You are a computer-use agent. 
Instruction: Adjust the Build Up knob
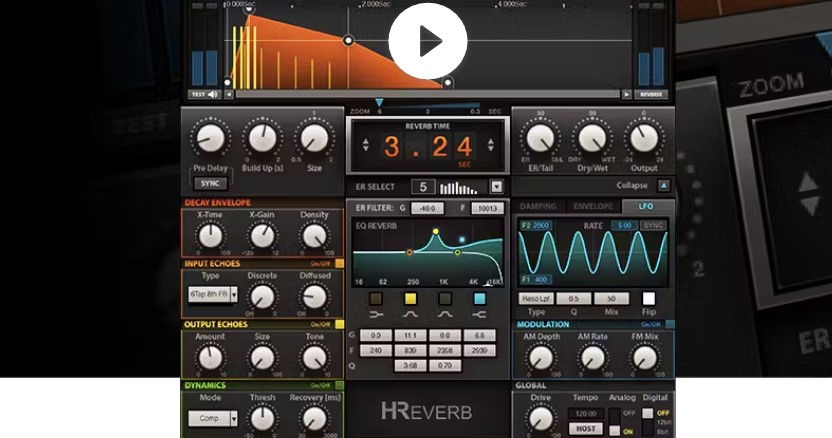point(263,139)
